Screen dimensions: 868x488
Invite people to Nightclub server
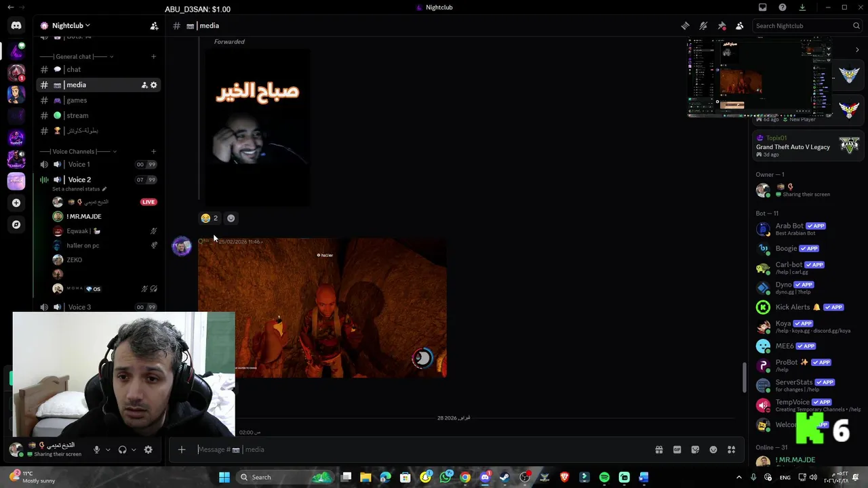[x=154, y=26]
